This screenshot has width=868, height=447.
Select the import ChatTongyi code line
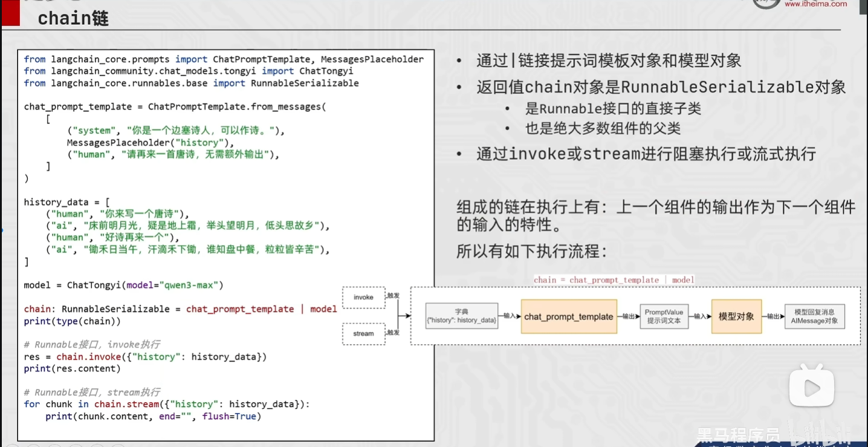point(189,71)
